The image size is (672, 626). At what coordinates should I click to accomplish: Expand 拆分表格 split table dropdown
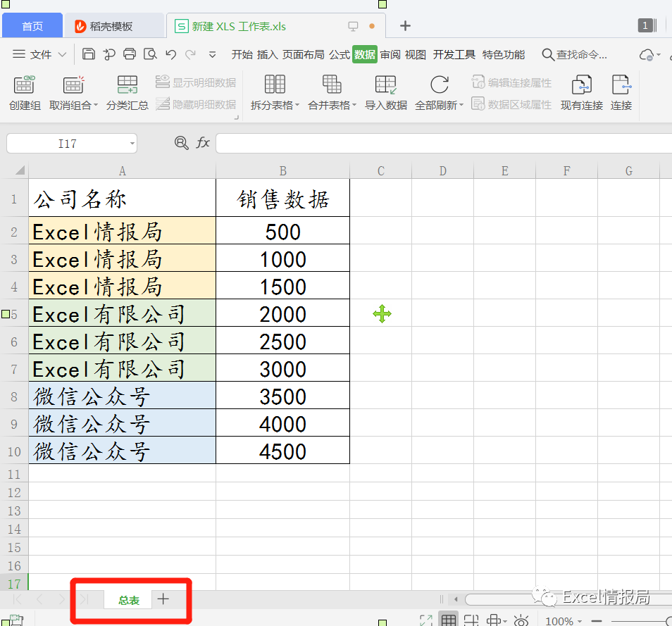point(297,105)
